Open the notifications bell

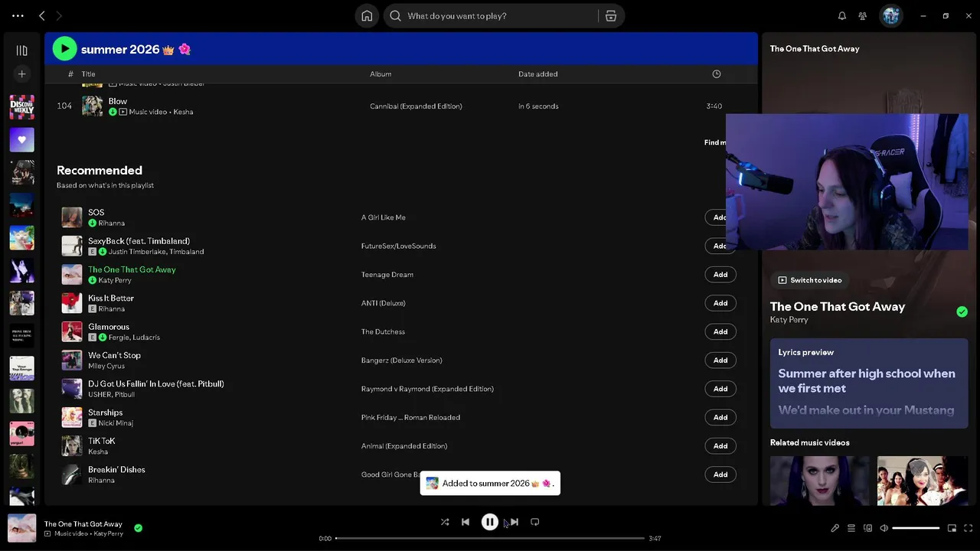click(842, 15)
